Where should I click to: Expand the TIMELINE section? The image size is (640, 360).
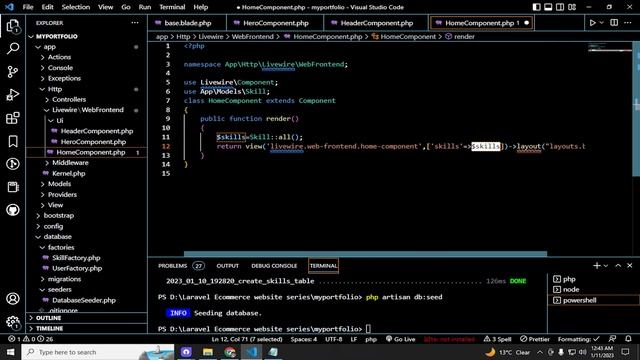point(87,329)
